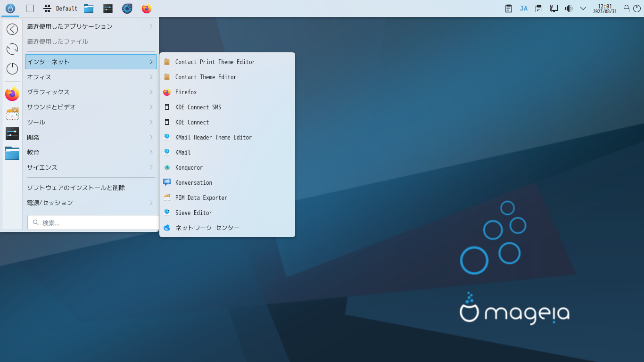Open the mail/calendar favorite in sidebar
This screenshot has height=362, width=644.
click(x=12, y=114)
